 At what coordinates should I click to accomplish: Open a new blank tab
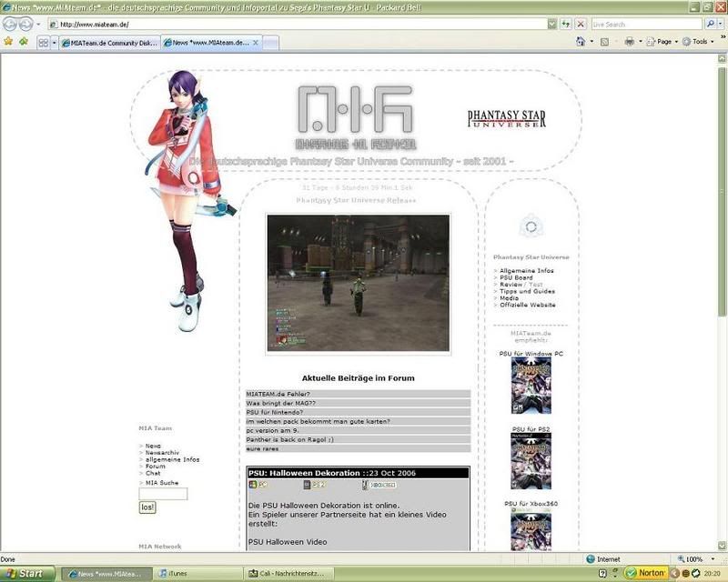270,43
